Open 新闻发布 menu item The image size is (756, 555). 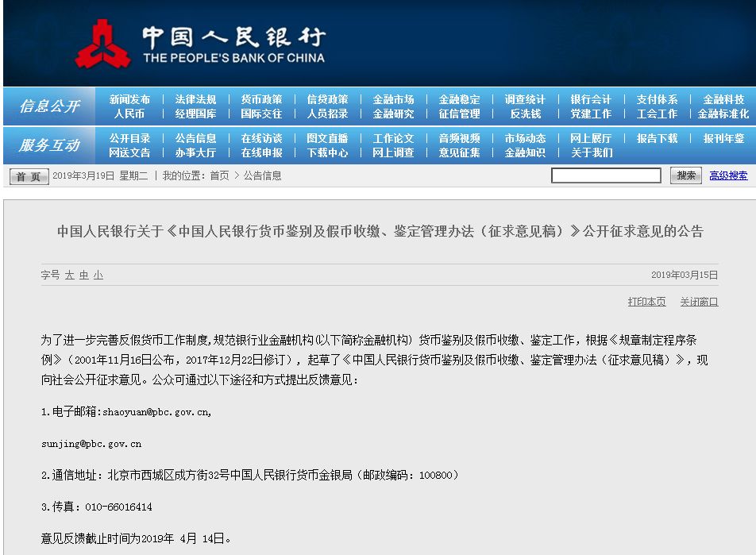(x=129, y=99)
